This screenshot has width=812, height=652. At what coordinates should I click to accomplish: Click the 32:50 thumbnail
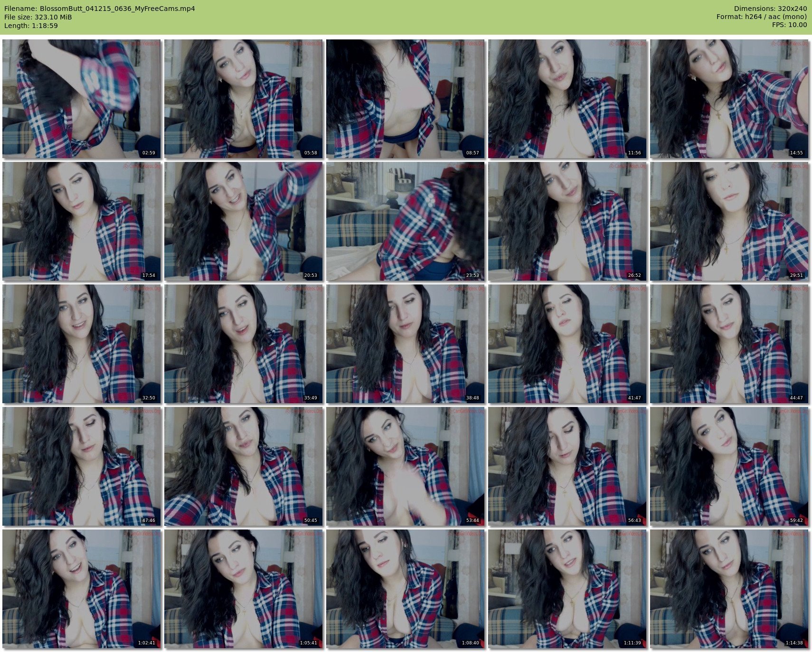tap(82, 344)
